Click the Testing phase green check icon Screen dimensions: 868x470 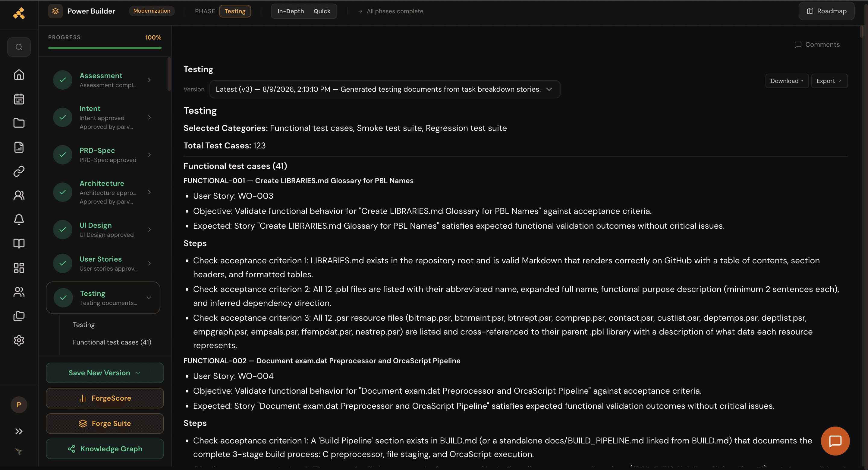[x=63, y=298]
